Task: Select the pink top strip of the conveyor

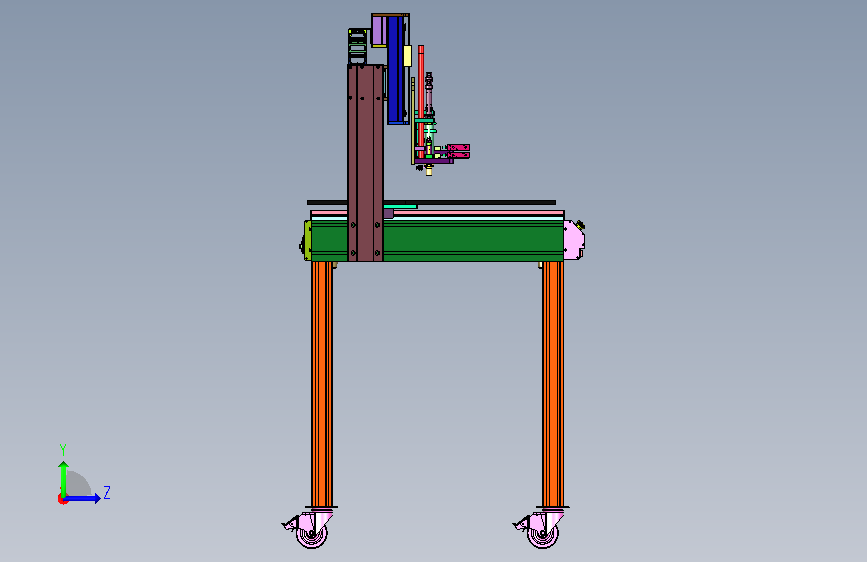Action: click(474, 213)
